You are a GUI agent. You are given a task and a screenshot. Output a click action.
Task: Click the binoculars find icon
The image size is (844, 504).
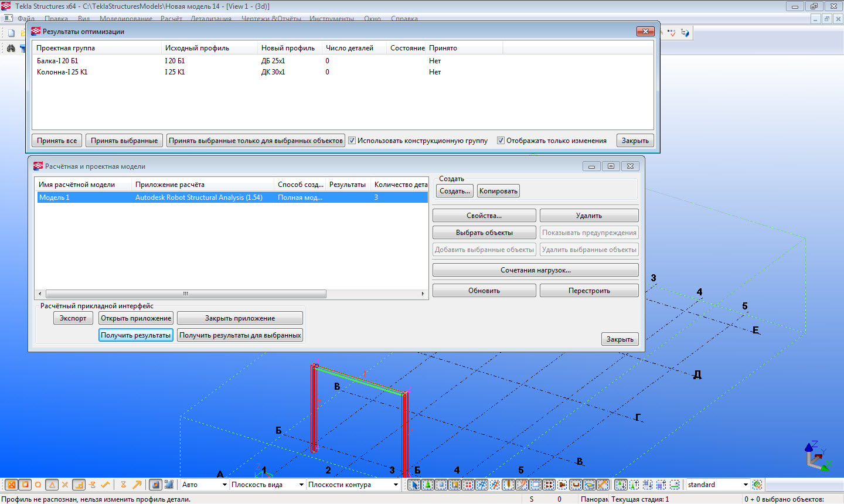[11, 48]
